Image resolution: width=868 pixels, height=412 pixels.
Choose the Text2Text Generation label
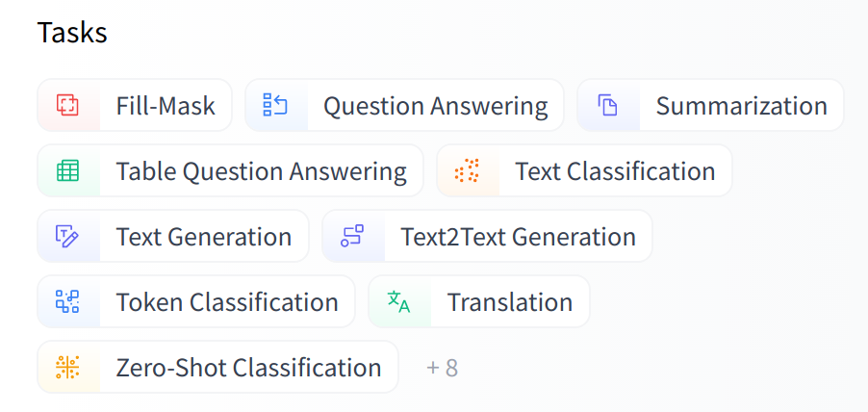pos(518,237)
